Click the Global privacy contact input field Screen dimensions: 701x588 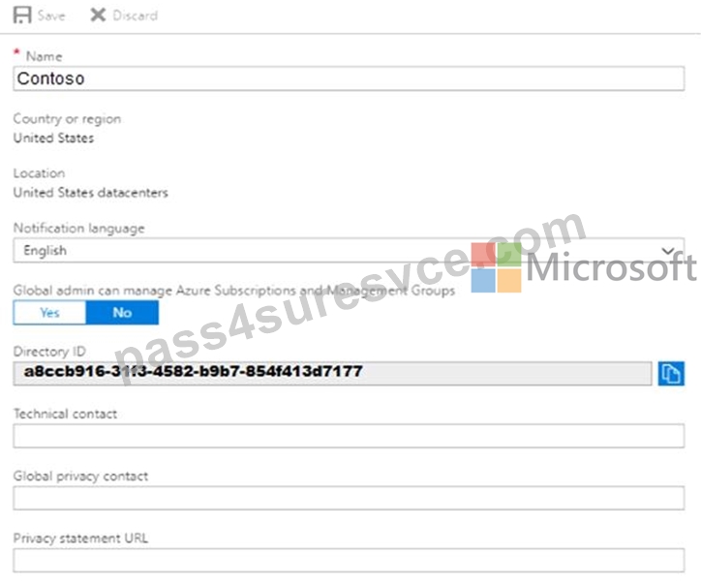349,498
